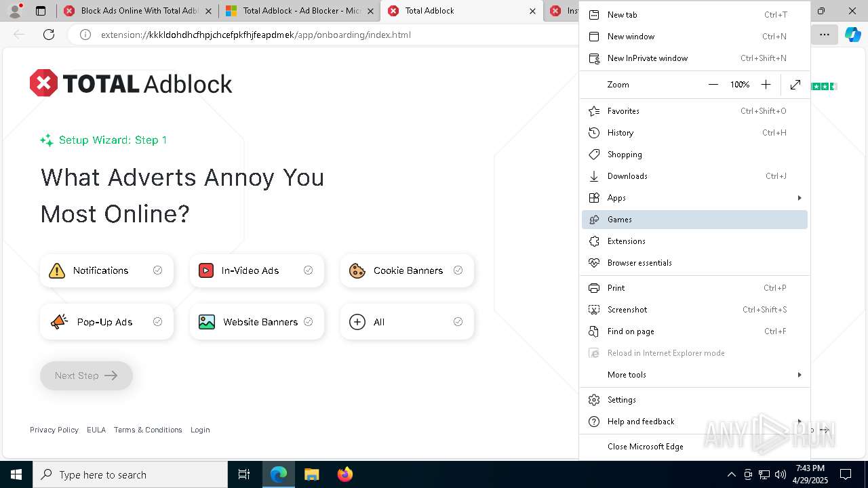This screenshot has width=868, height=488.
Task: Open Browser essentials
Action: (694, 263)
